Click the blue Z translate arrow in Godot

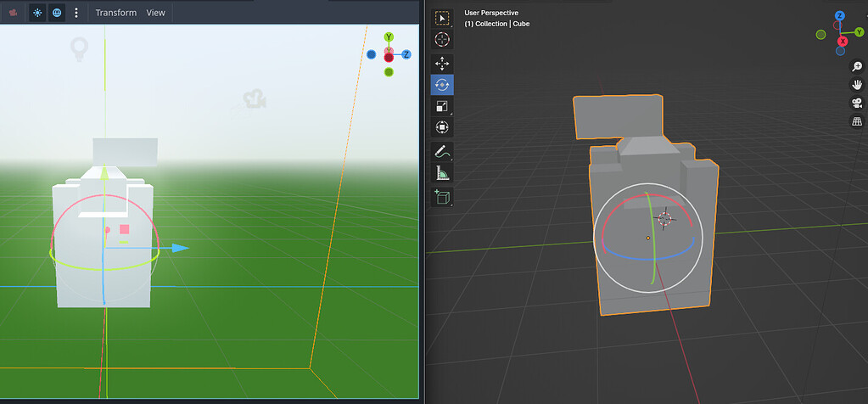click(181, 248)
